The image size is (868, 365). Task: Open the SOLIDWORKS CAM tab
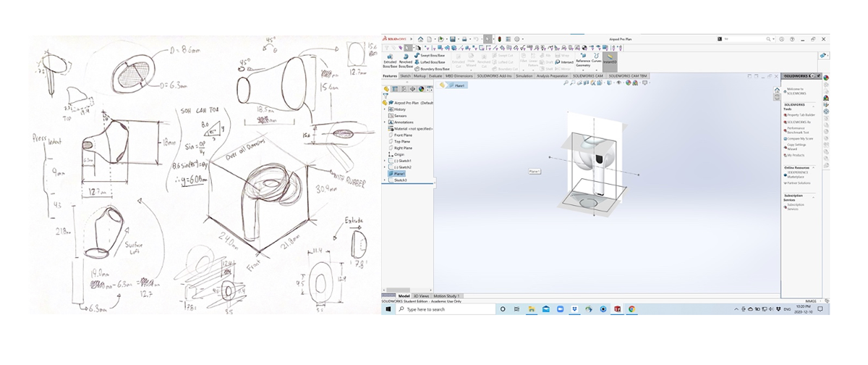[588, 76]
